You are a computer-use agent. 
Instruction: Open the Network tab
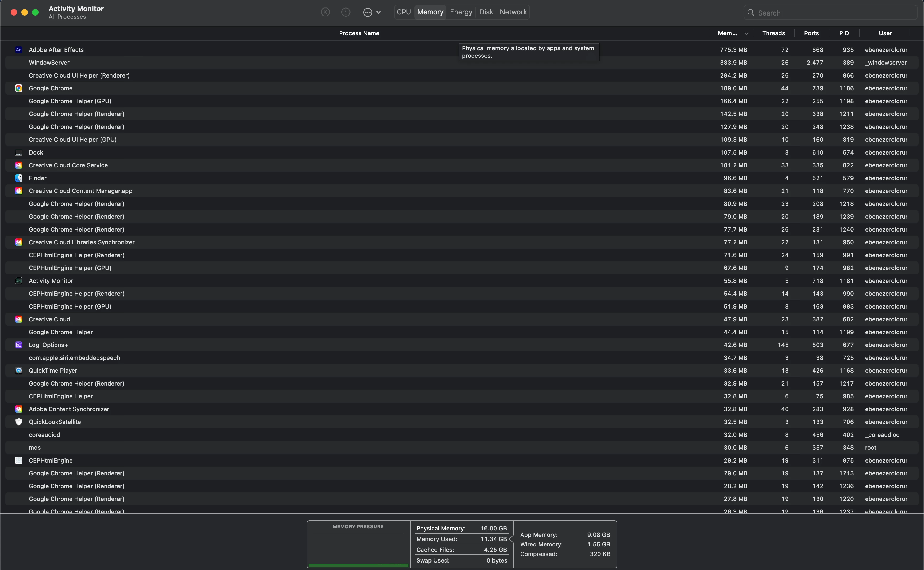click(513, 12)
